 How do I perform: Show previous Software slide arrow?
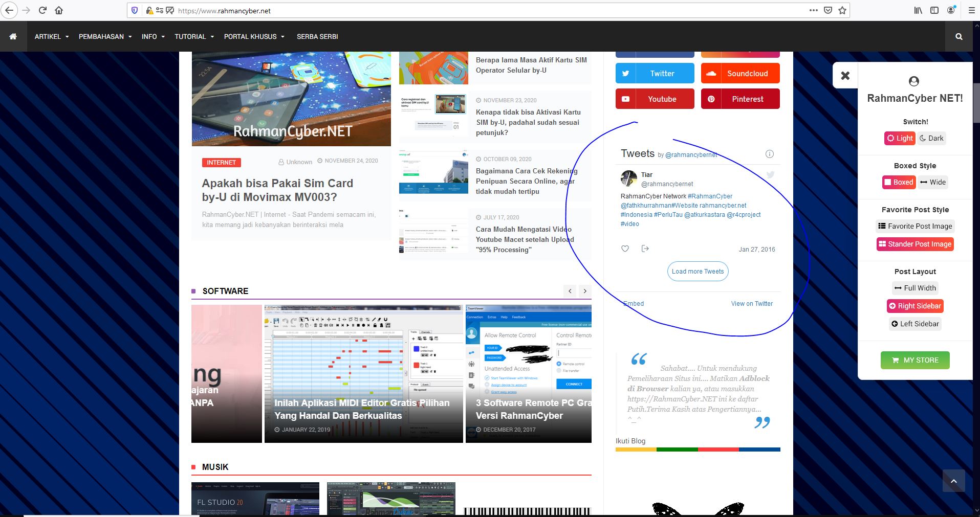tap(570, 291)
